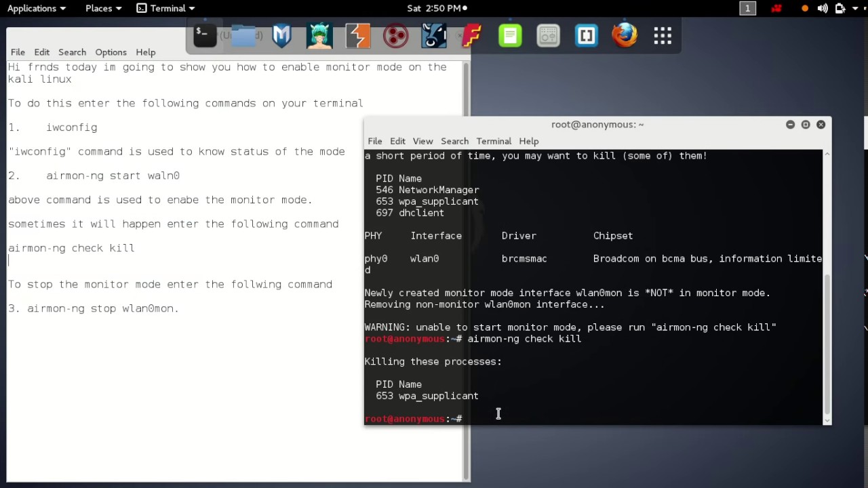The width and height of the screenshot is (868, 488).
Task: Launch Metasploit from the dock
Action: (281, 35)
